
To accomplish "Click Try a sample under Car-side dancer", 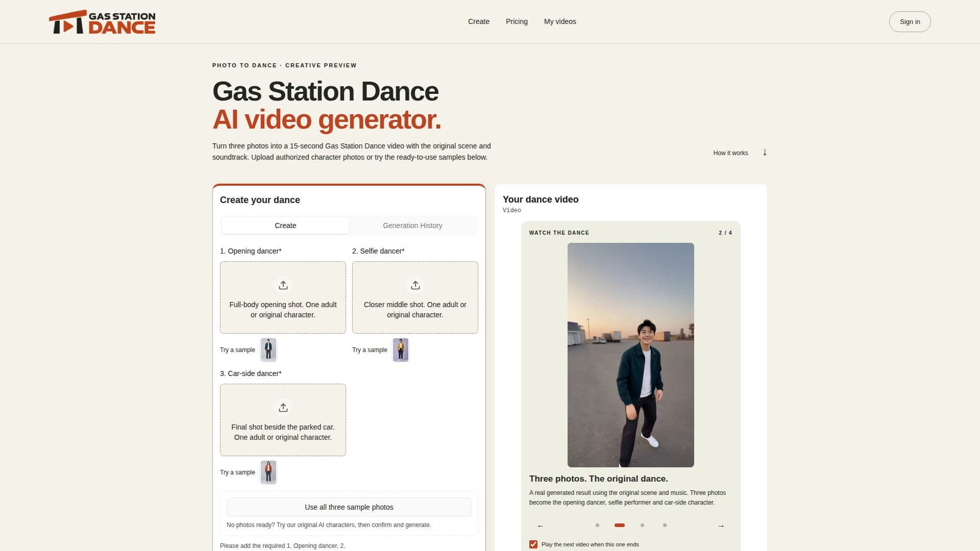I will (237, 472).
